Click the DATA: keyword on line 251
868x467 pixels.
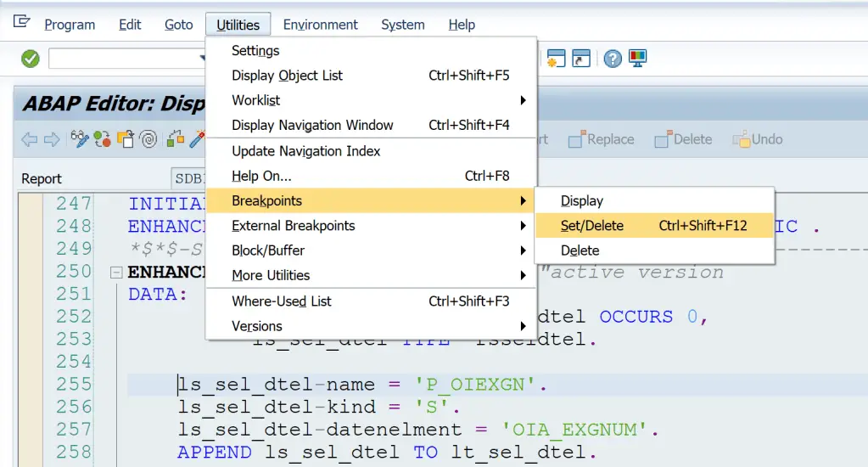(158, 294)
